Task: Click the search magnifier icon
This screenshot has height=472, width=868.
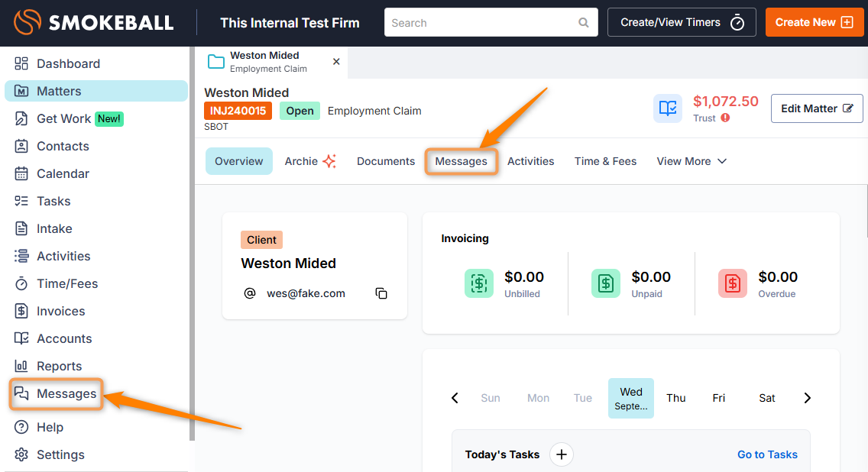Action: (x=584, y=23)
